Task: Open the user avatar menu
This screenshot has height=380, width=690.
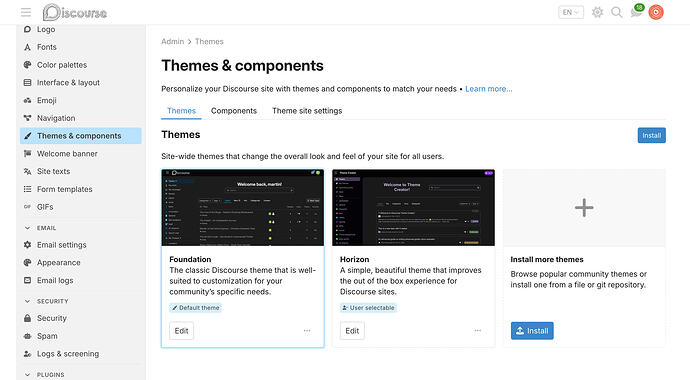Action: tap(656, 12)
